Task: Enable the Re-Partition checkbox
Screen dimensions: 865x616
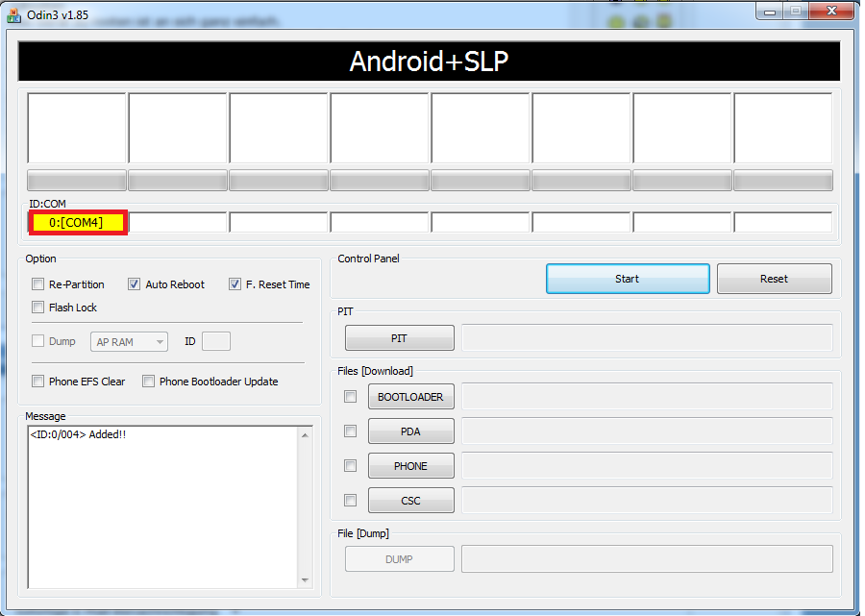Action: click(38, 284)
